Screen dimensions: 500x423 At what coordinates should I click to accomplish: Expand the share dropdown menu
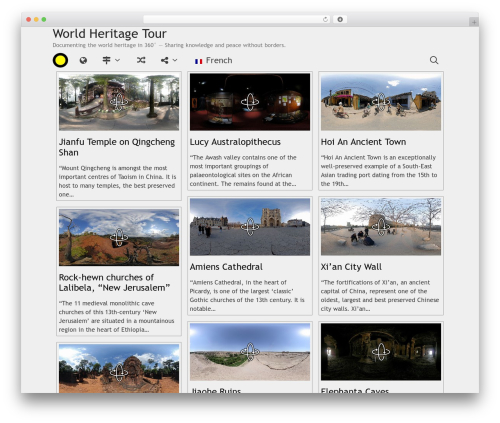(x=169, y=60)
